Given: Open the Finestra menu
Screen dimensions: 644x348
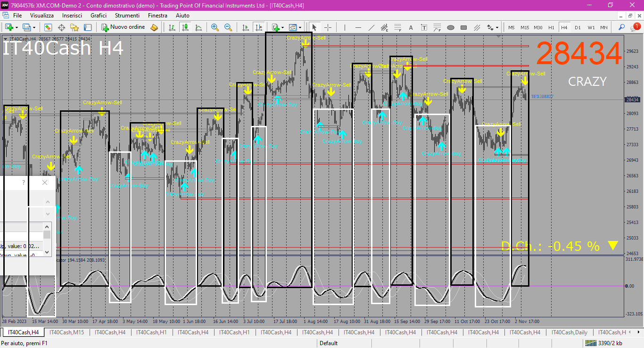Looking at the screenshot, I should coord(157,16).
